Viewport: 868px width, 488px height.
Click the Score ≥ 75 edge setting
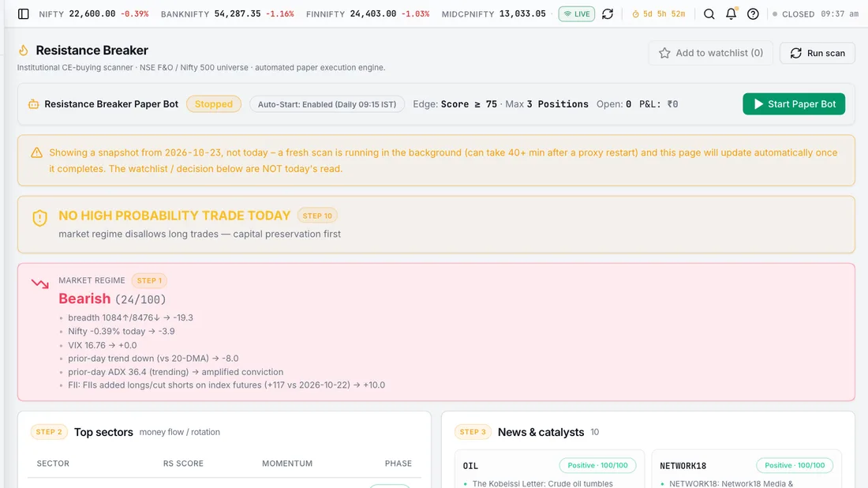469,104
